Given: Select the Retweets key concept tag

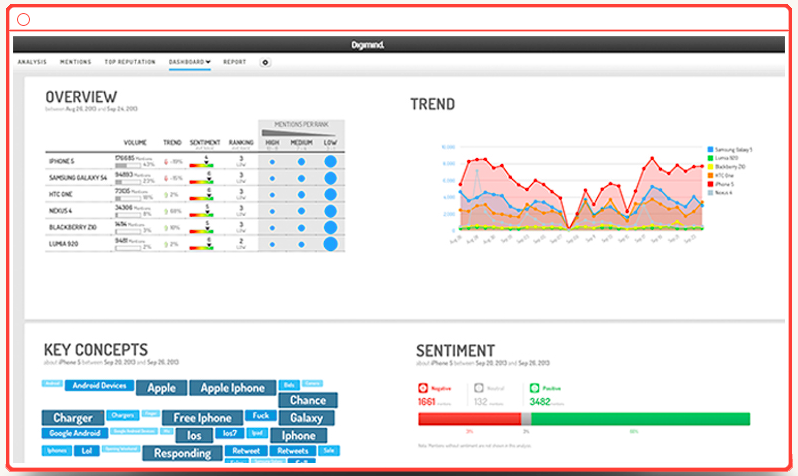Looking at the screenshot, I should pyautogui.click(x=293, y=451).
